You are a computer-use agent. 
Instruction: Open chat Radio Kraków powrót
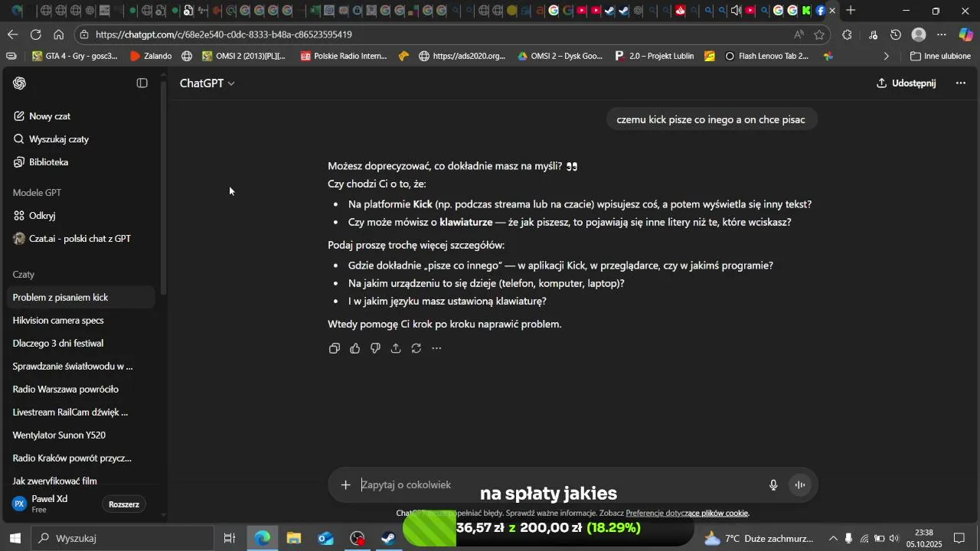[x=80, y=458]
